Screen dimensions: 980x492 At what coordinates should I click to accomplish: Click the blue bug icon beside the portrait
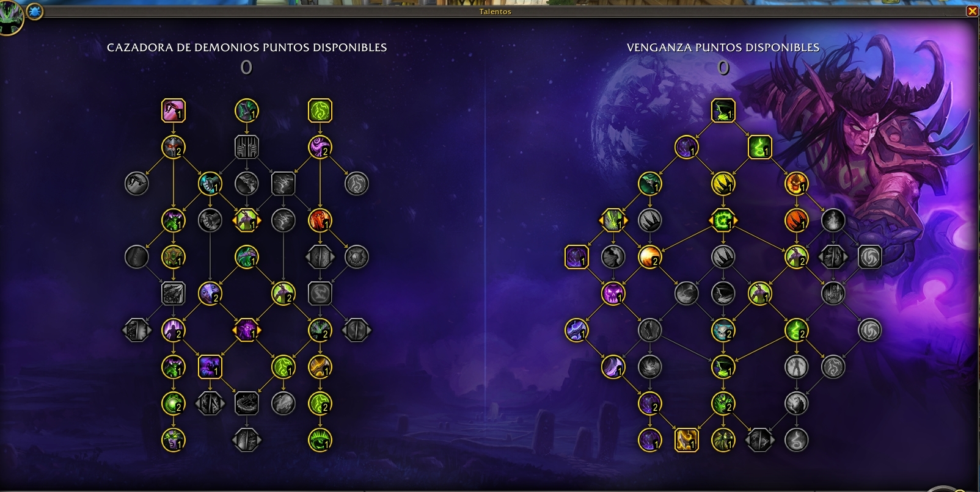[x=35, y=11]
